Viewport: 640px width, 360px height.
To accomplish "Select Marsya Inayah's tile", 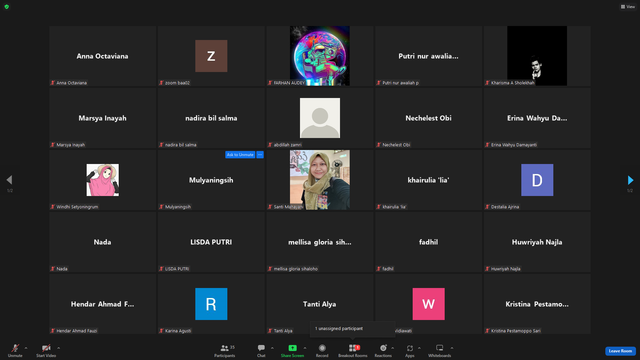I will click(x=102, y=118).
